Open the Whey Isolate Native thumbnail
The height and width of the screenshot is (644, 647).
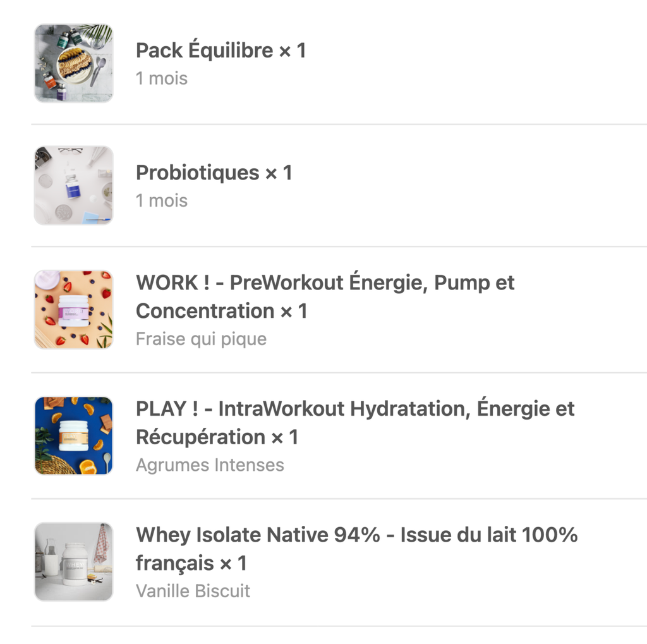73,561
